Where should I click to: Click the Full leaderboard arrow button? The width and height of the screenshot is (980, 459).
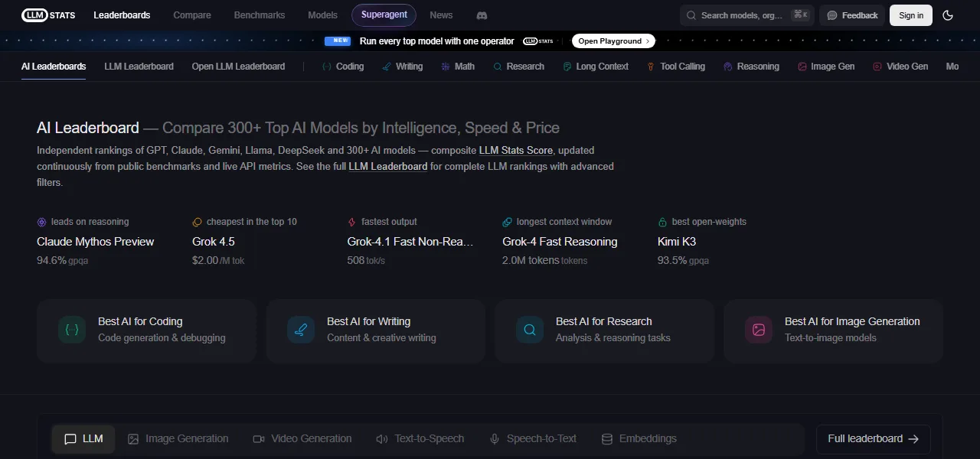[874, 439]
